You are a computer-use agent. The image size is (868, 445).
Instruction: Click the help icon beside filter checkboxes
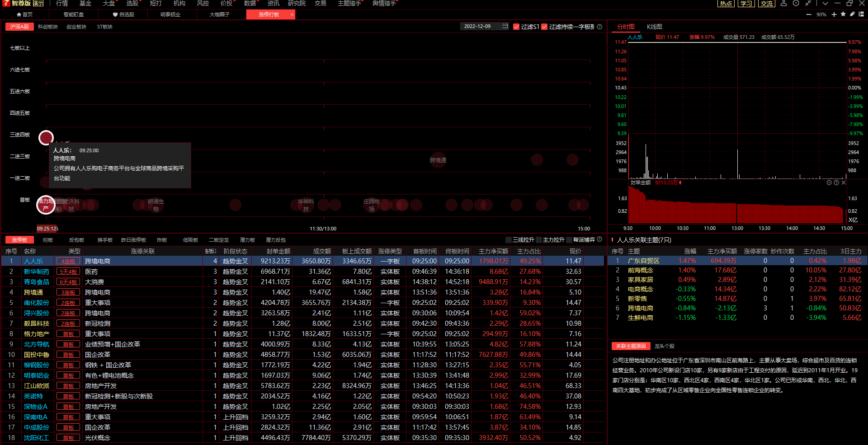(x=599, y=27)
